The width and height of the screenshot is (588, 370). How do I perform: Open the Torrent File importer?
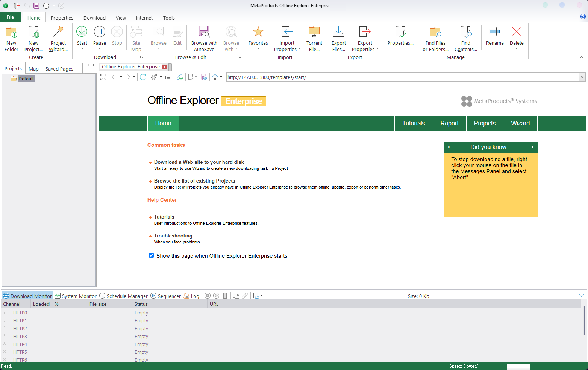pyautogui.click(x=314, y=39)
